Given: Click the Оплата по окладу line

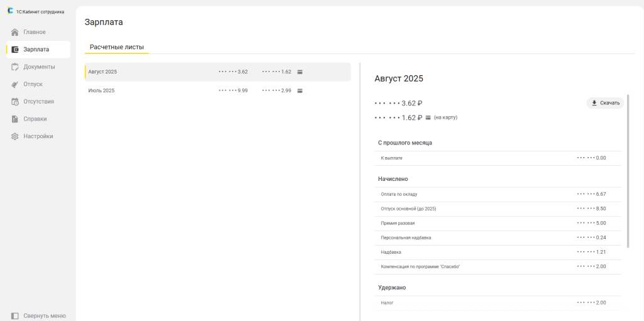Looking at the screenshot, I should click(399, 194).
